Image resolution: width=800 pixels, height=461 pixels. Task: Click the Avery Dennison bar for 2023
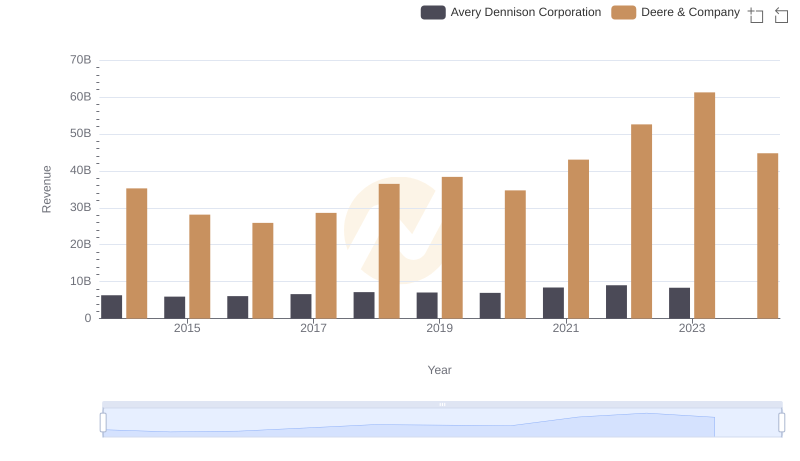click(x=679, y=303)
